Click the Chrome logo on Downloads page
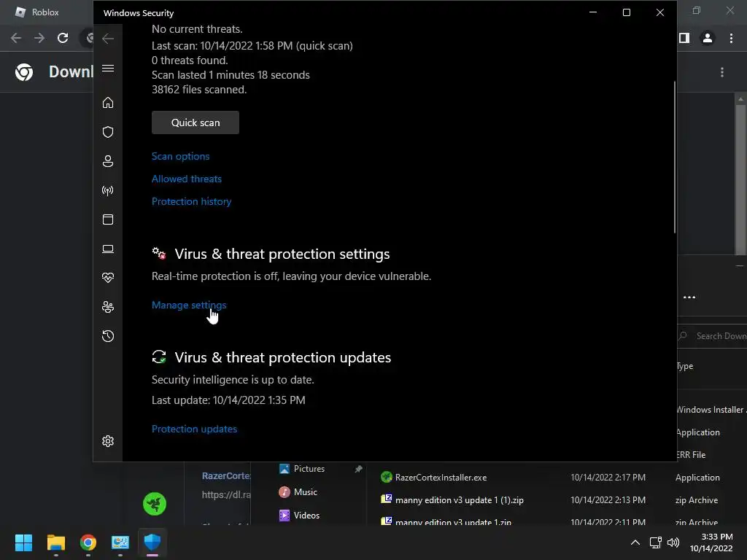747x560 pixels. tap(24, 72)
